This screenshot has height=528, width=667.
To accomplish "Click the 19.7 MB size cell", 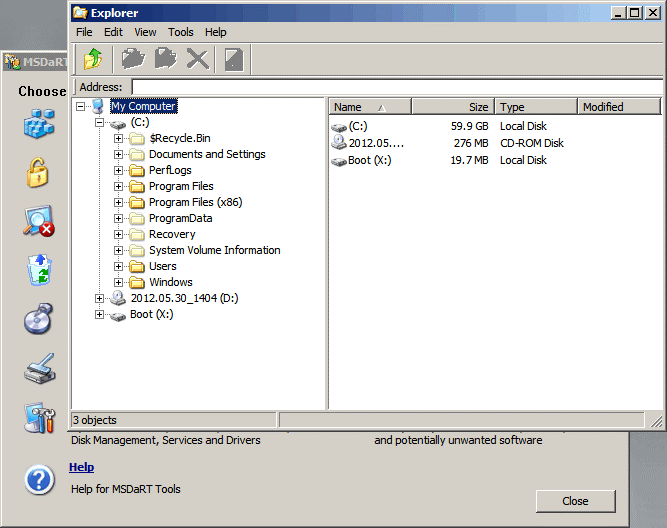I will 469,160.
